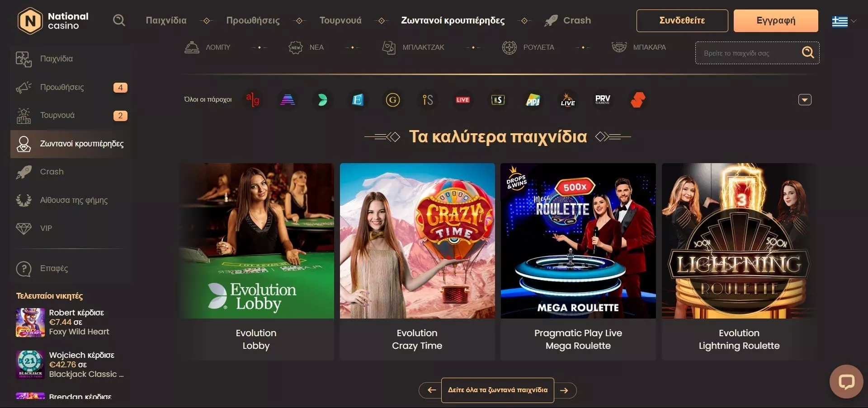Select the 'iS' provider icon

click(428, 99)
